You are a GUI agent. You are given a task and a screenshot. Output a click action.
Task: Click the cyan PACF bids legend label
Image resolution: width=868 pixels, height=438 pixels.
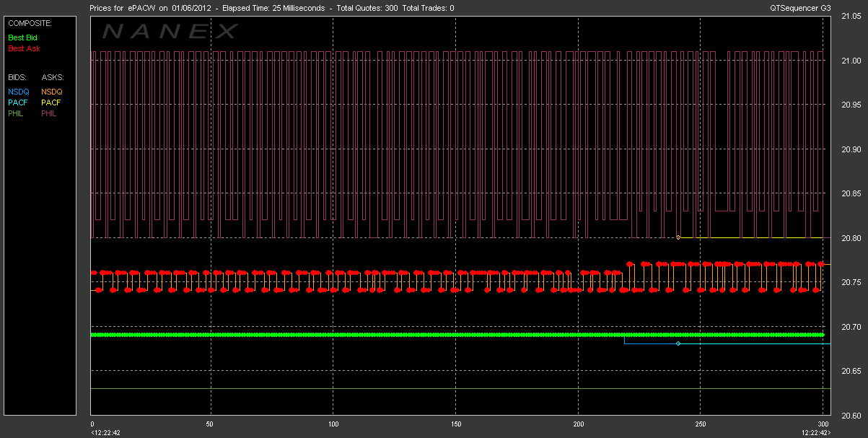(18, 102)
